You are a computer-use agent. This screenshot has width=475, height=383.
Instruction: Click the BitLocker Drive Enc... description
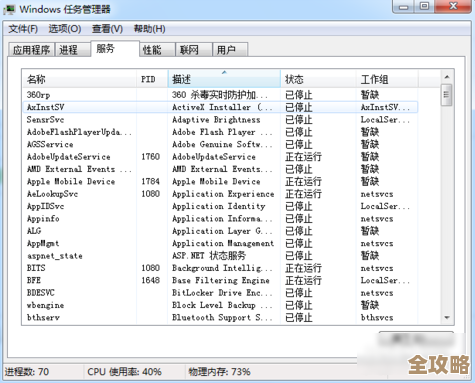[222, 293]
